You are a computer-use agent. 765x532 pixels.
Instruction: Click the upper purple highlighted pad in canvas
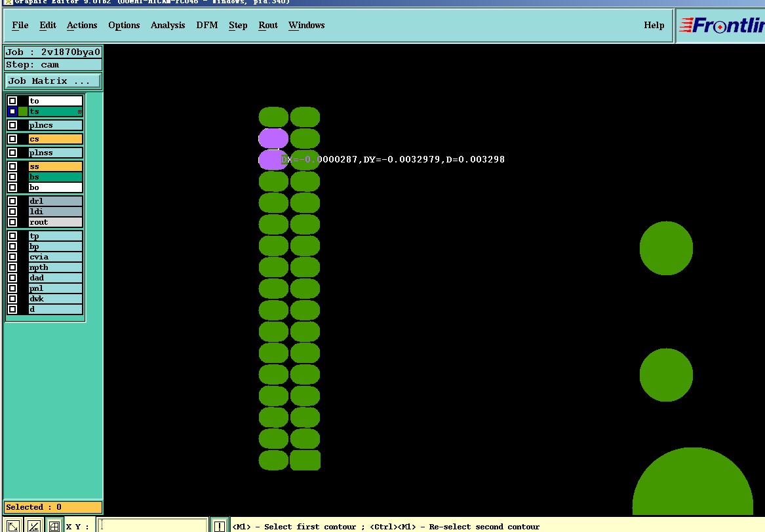273,138
